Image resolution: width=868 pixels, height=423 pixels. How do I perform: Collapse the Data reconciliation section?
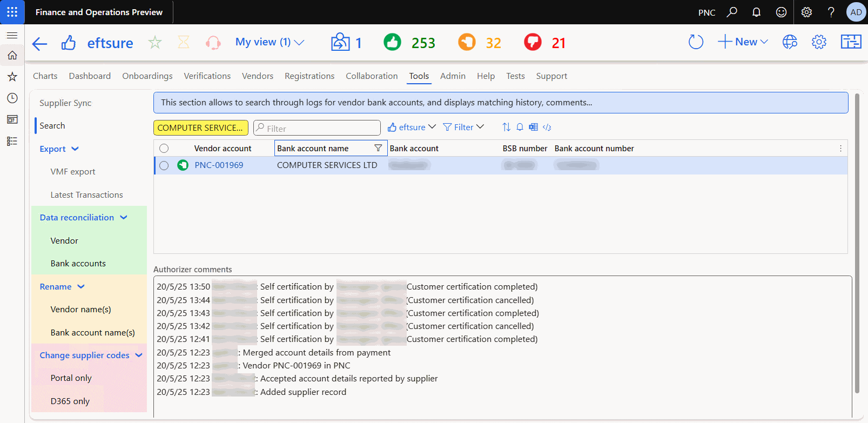124,217
